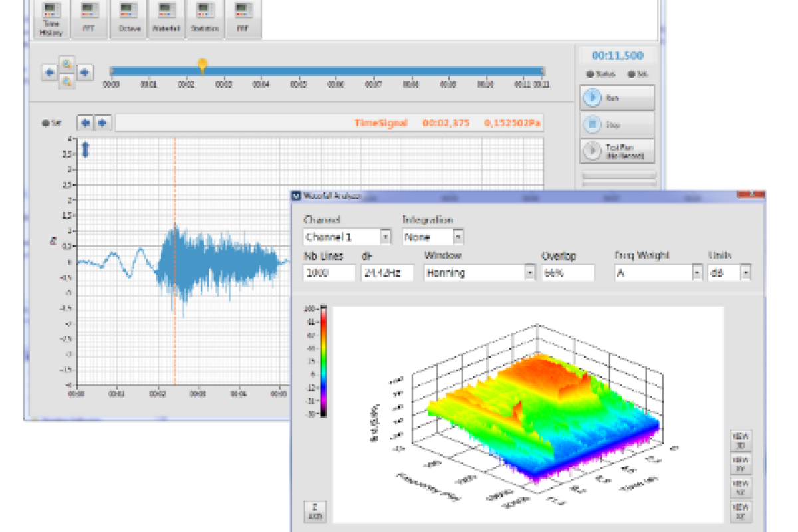
Task: Click the orange TimeSignal label
Action: pos(381,123)
